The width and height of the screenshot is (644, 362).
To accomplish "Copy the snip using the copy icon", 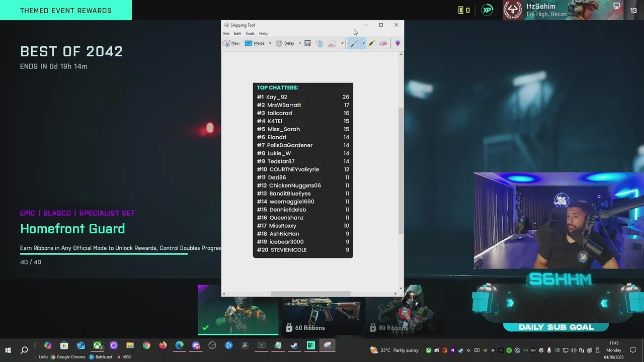I will (x=319, y=43).
